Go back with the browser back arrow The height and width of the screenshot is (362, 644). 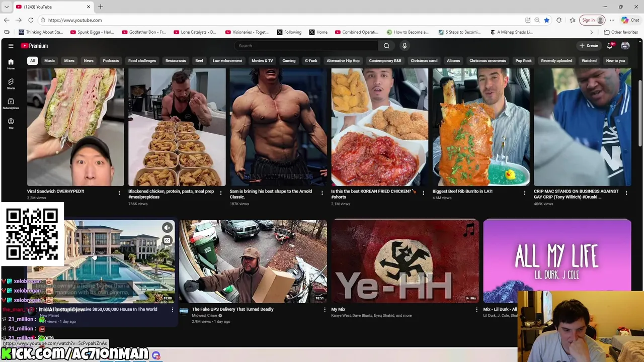7,20
